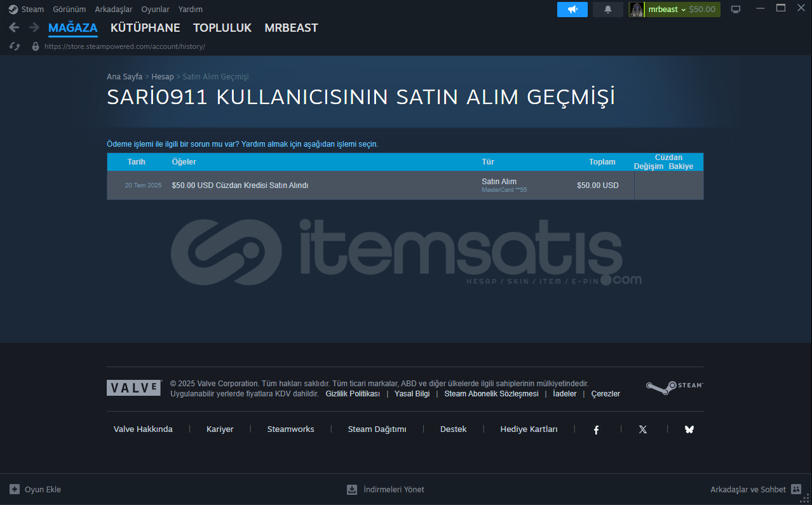
Task: Click the profile avatar picture
Action: tap(637, 10)
